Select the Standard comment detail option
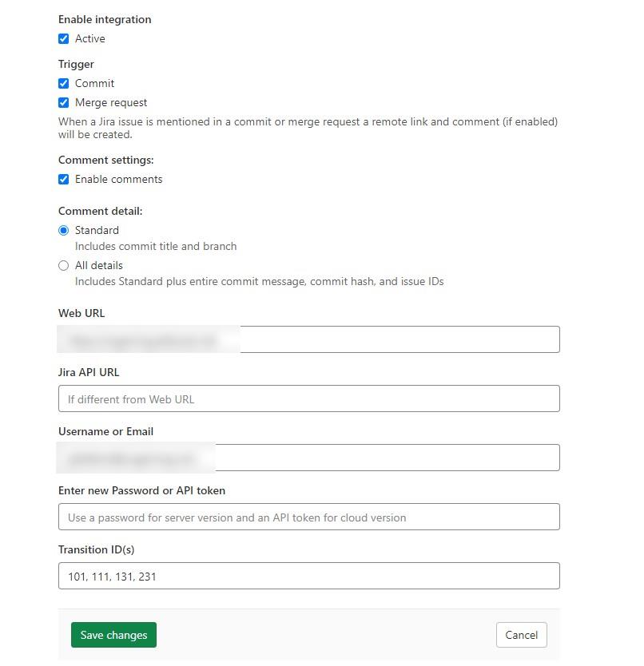Image resolution: width=644 pixels, height=666 pixels. point(63,230)
